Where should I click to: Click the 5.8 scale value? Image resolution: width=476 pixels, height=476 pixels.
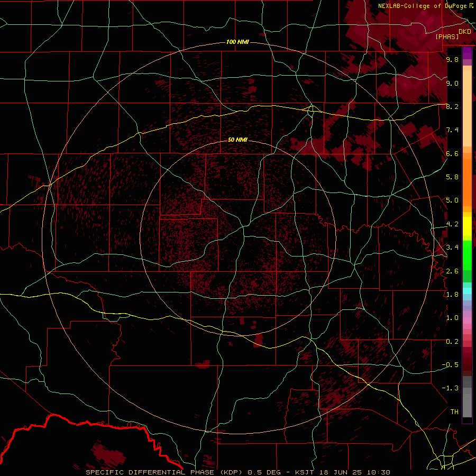tap(452, 177)
